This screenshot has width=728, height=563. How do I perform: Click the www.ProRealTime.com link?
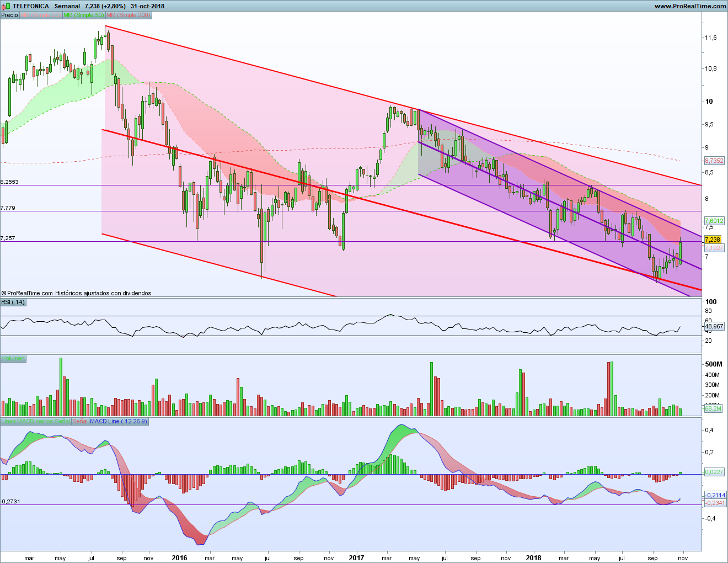(690, 6)
